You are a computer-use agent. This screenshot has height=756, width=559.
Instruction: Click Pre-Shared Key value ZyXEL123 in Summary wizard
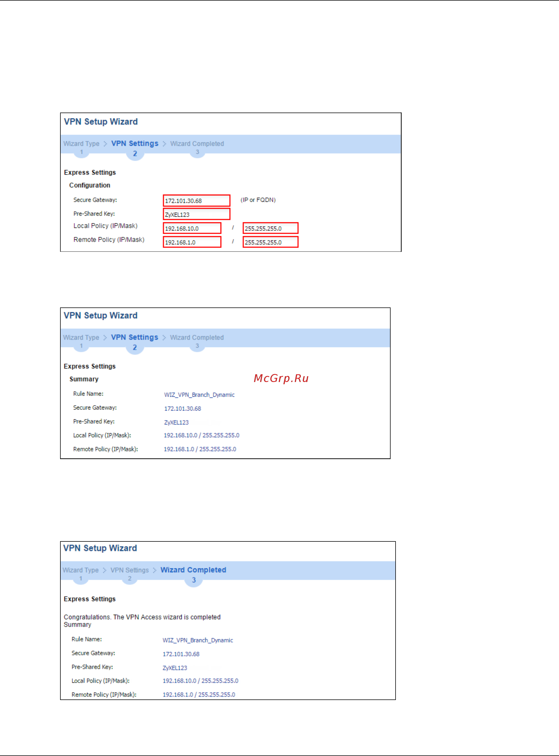[176, 422]
